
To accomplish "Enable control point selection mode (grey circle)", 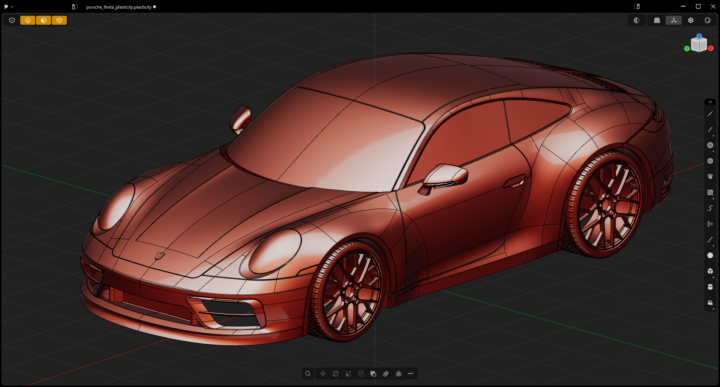I will pyautogui.click(x=12, y=20).
